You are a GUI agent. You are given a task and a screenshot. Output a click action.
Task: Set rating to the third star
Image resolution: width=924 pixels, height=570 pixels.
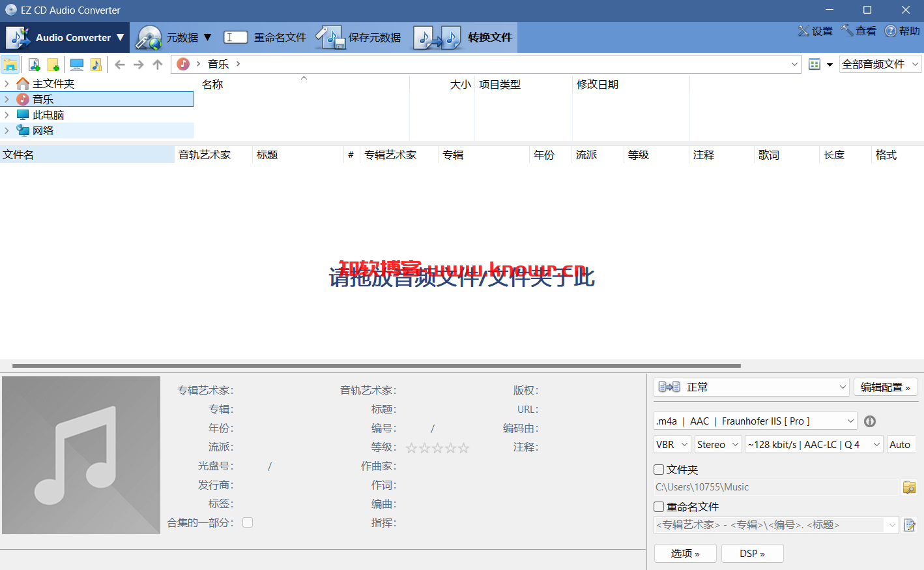click(x=437, y=448)
